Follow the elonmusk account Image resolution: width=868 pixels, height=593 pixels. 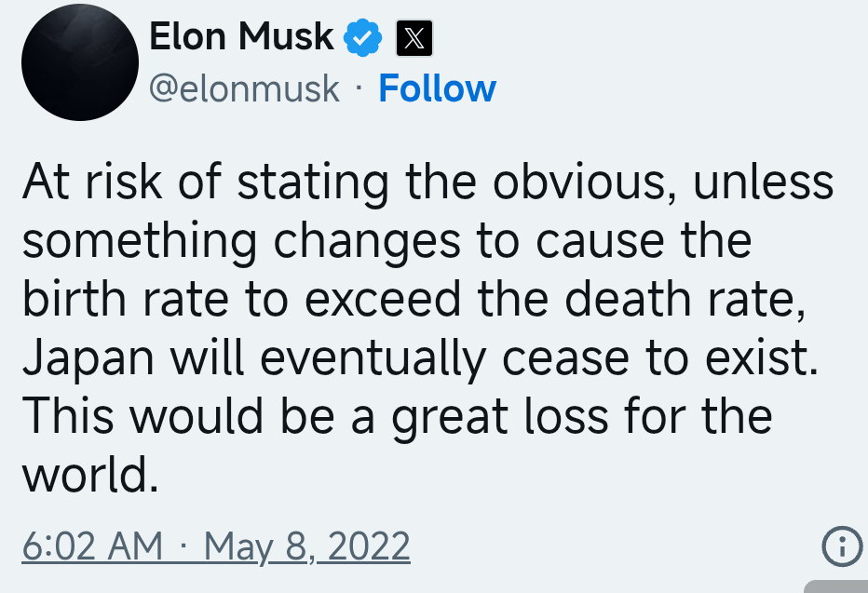pos(437,89)
